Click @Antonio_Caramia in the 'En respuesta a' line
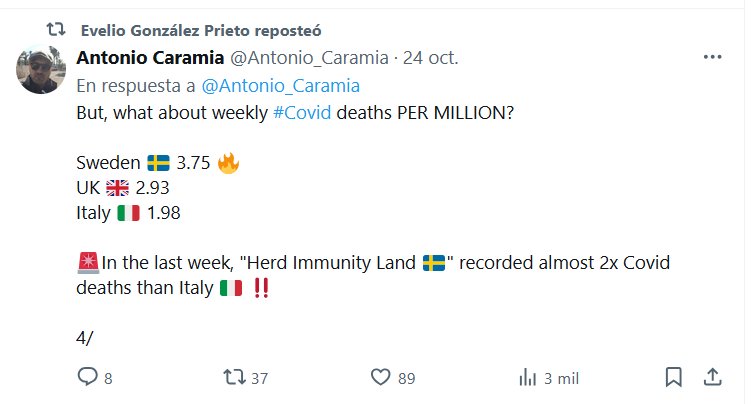 280,86
